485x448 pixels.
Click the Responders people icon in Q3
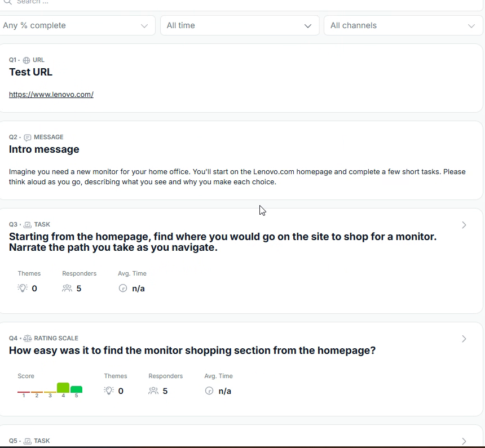(x=67, y=289)
